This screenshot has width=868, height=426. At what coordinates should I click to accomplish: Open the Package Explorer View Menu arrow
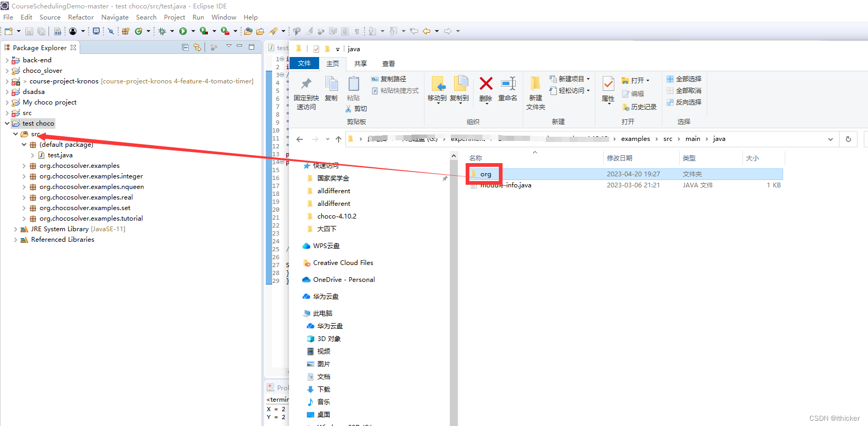[x=229, y=46]
